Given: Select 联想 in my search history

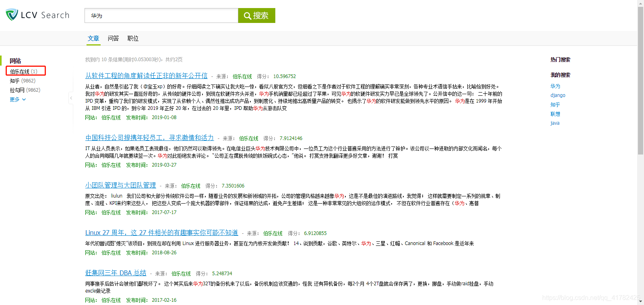Looking at the screenshot, I should (x=555, y=113).
